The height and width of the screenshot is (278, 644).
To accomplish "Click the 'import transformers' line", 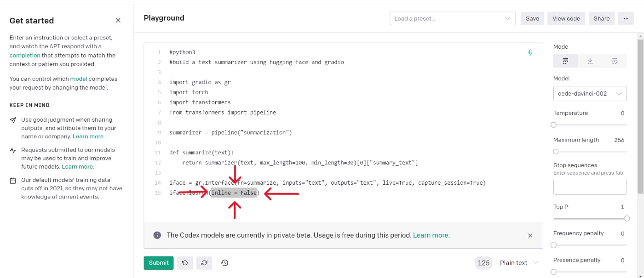I will pyautogui.click(x=200, y=102).
